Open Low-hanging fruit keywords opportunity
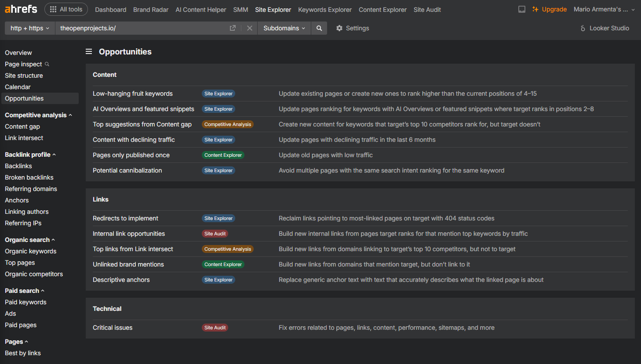 [133, 94]
